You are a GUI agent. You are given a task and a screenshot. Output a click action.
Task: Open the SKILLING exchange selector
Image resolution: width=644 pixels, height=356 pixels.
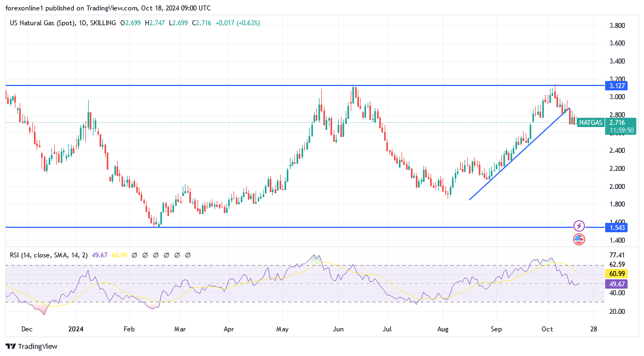(101, 23)
